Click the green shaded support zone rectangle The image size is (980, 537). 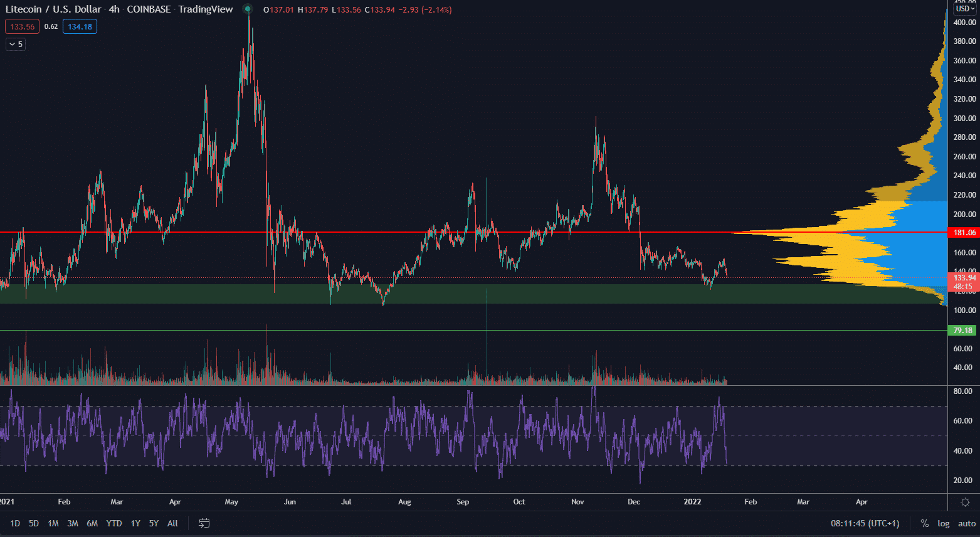coord(439,295)
